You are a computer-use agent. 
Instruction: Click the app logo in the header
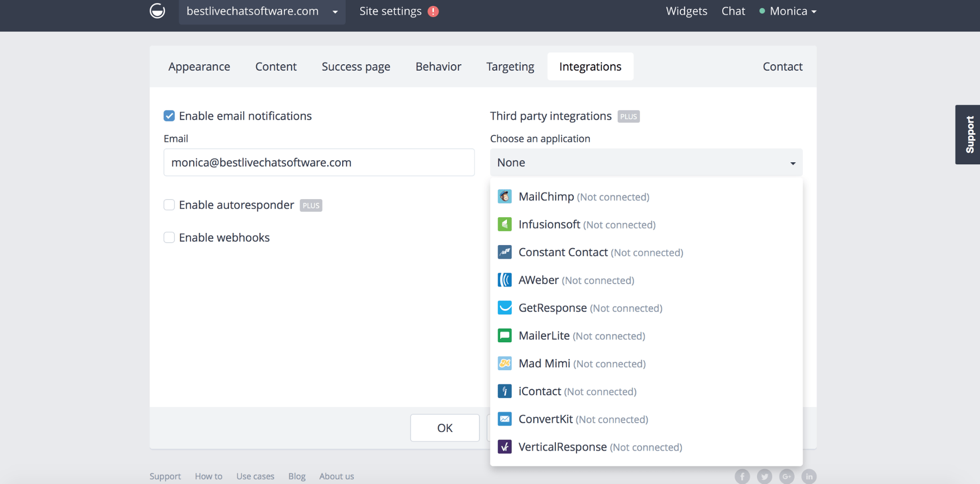(157, 11)
